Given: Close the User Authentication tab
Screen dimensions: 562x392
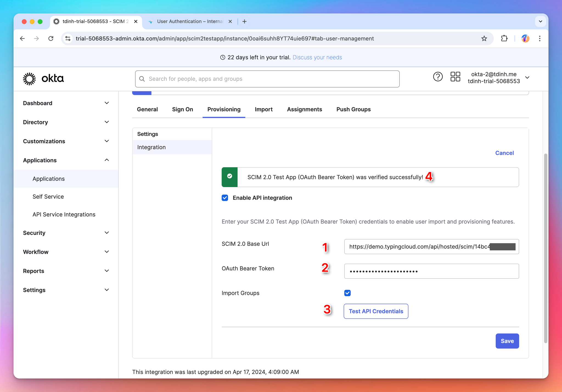Looking at the screenshot, I should tap(230, 21).
